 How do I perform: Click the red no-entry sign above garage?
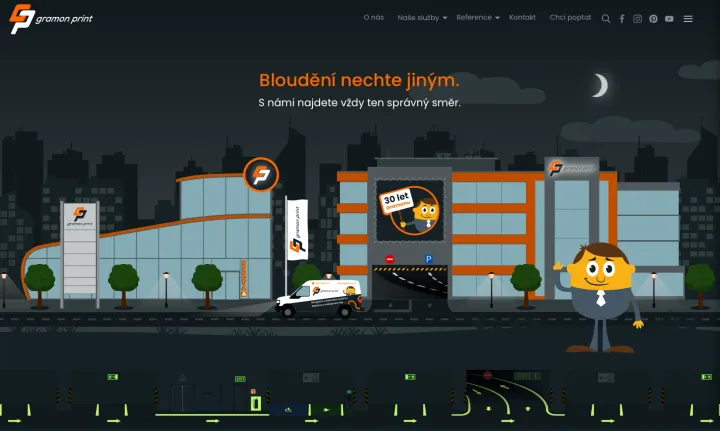390,259
